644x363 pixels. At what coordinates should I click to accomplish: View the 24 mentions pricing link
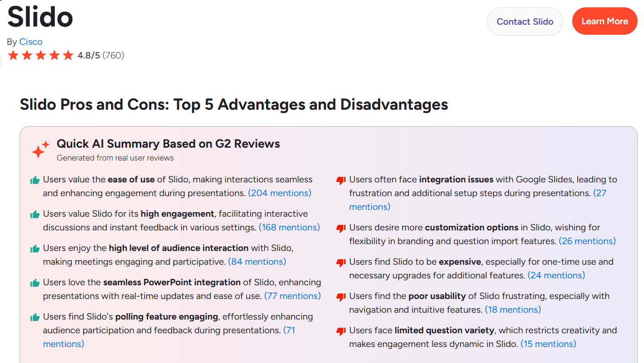click(x=556, y=275)
